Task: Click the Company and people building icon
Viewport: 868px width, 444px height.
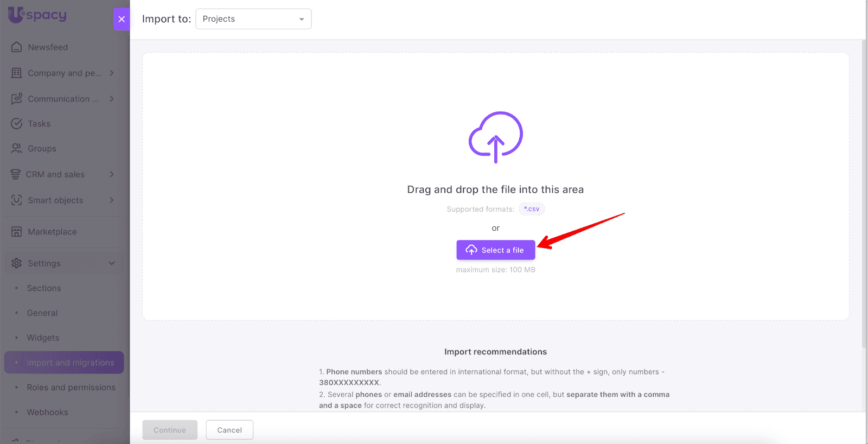Action: click(x=17, y=73)
